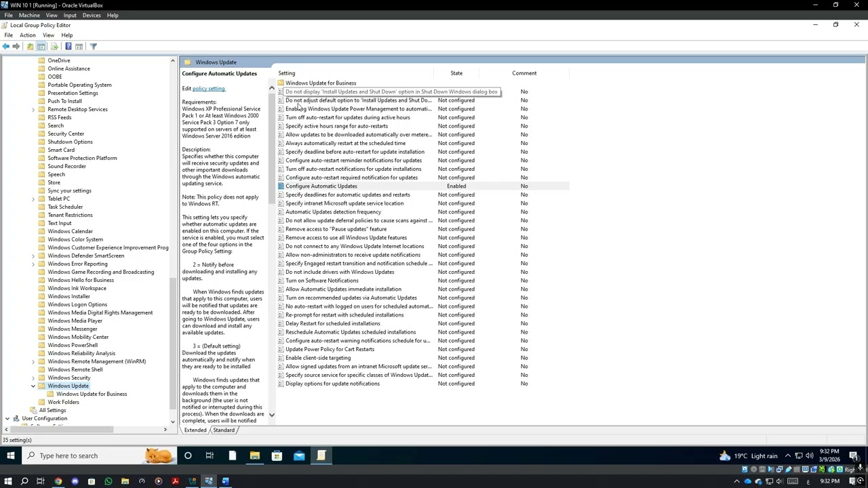Select the Work Folders tree node
The height and width of the screenshot is (488, 868).
pos(63,402)
